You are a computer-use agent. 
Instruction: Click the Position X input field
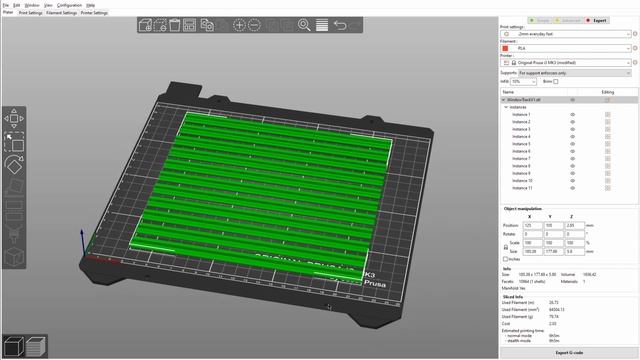click(533, 225)
